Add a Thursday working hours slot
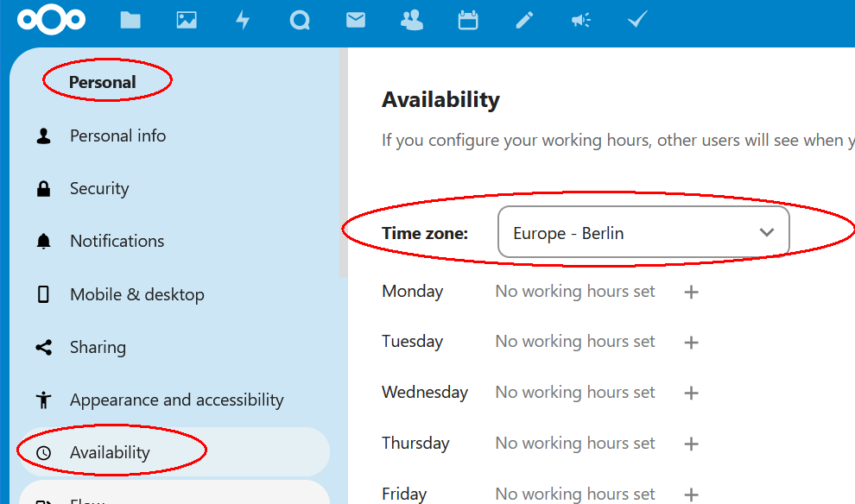This screenshot has height=504, width=855. click(x=692, y=444)
